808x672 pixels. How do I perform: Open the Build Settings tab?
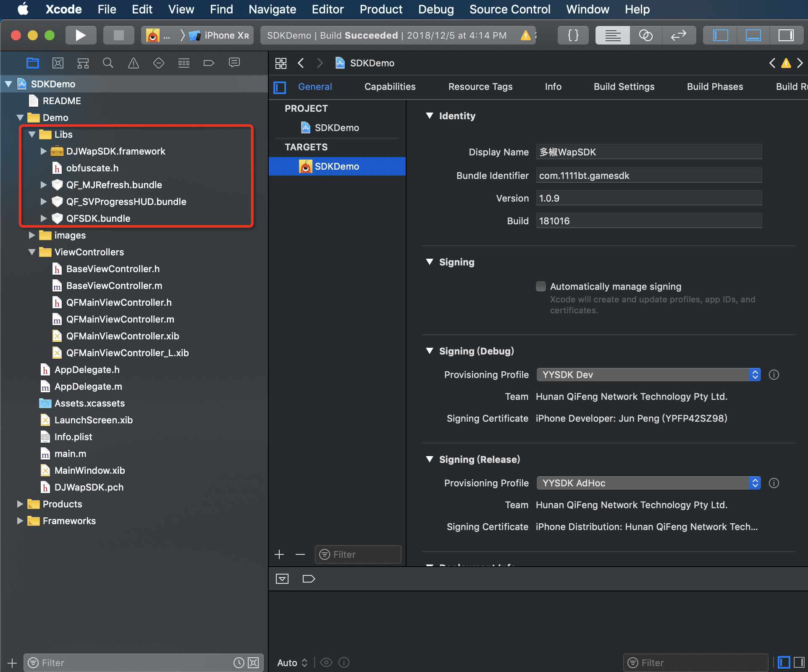[x=624, y=87]
